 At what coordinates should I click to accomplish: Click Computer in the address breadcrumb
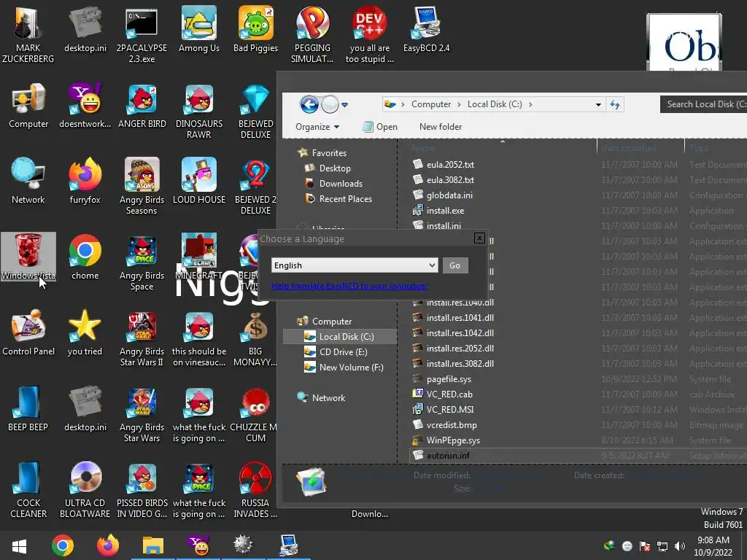[x=431, y=104]
